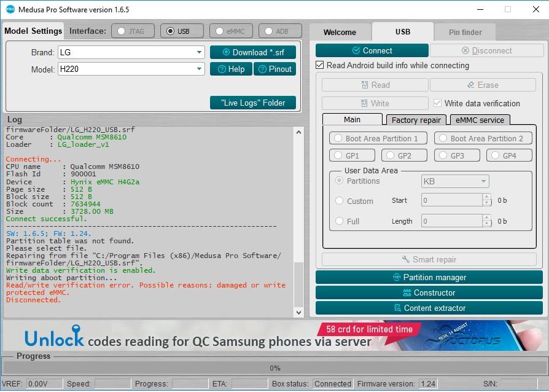Click the Read button
The width and height of the screenshot is (549, 392).
pyautogui.click(x=375, y=85)
